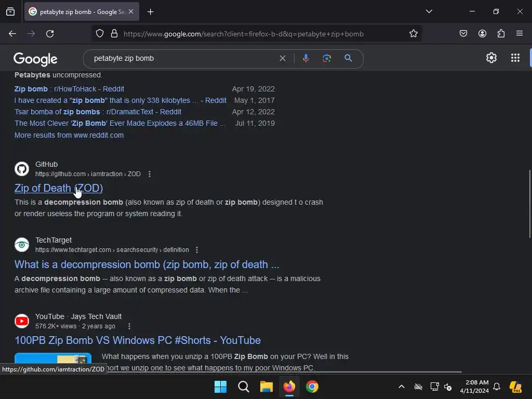Viewport: 532px width, 399px height.
Task: Bookmark this page with star icon
Action: point(413,34)
